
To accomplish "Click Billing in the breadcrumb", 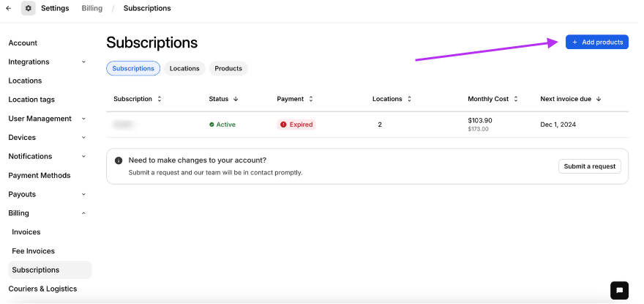I will 92,8.
